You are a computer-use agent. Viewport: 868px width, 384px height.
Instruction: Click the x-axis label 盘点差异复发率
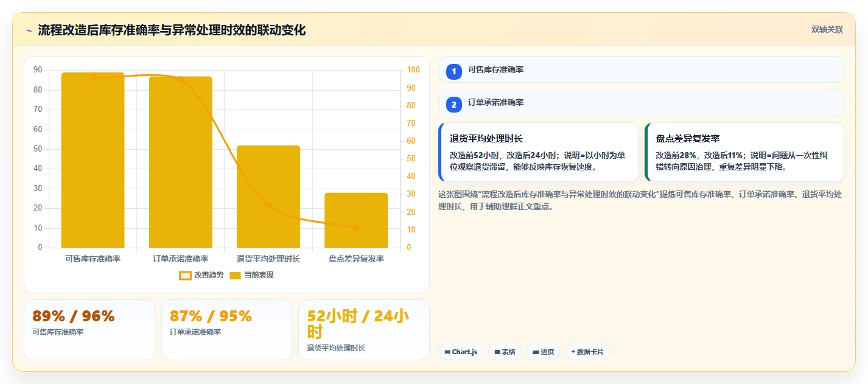tap(356, 259)
